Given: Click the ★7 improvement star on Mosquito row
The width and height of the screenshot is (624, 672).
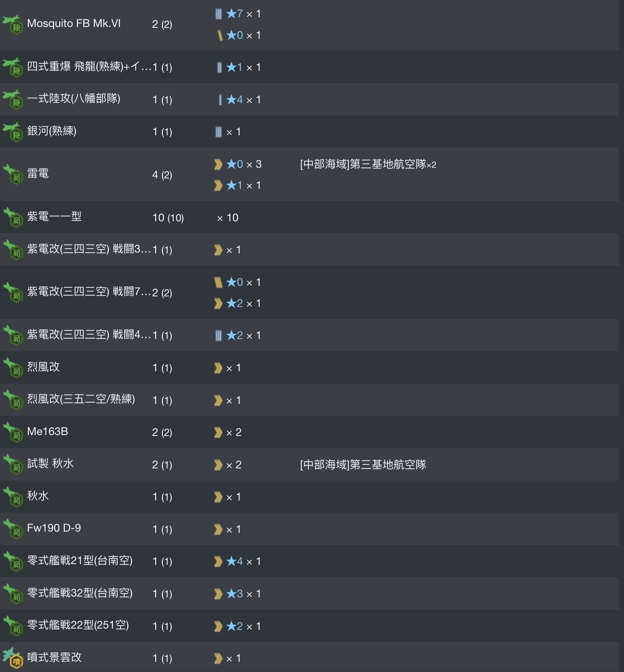Looking at the screenshot, I should click(234, 14).
